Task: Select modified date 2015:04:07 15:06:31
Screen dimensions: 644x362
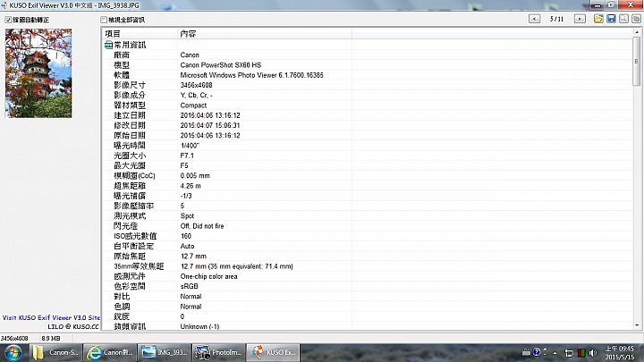Action: pyautogui.click(x=210, y=126)
